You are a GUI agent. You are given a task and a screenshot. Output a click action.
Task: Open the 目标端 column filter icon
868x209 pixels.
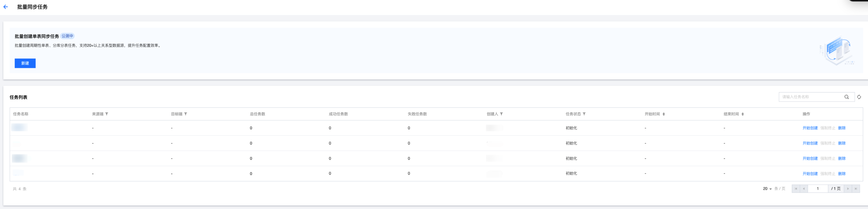coord(186,114)
